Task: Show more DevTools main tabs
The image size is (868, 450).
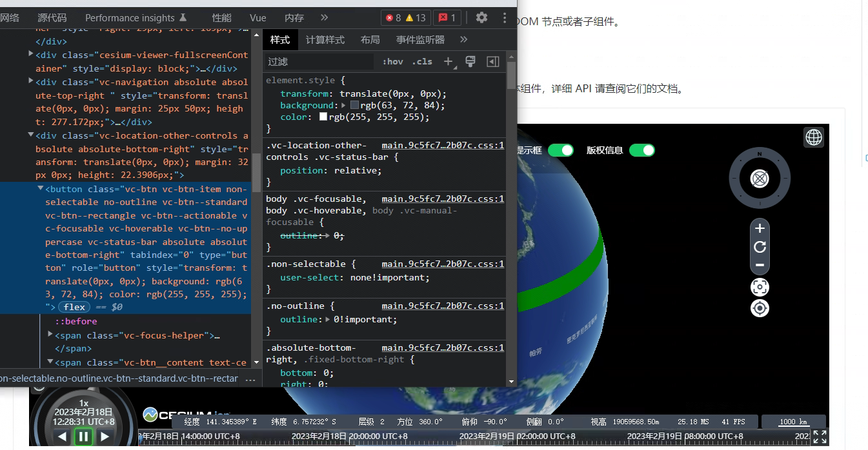Action: tap(324, 17)
